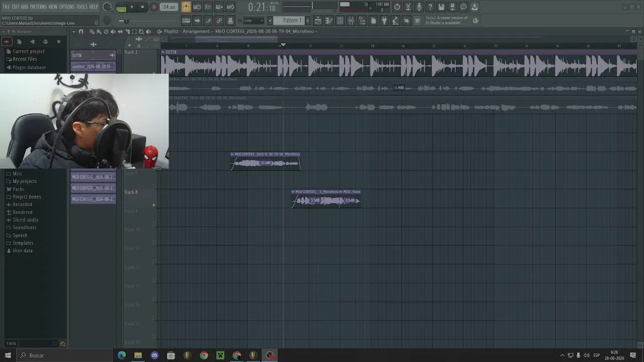Open the EDIT menu
The image size is (644, 362).
[x=16, y=7]
